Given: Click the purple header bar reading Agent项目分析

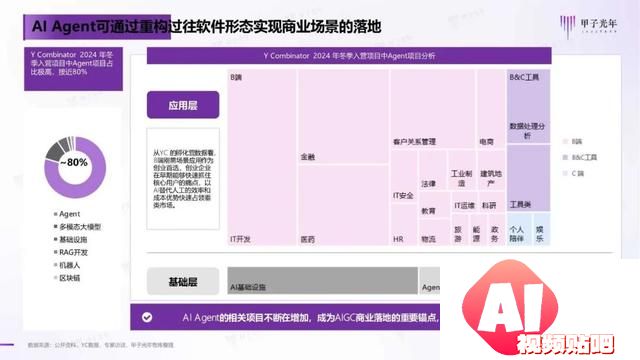Looking at the screenshot, I should [349, 56].
